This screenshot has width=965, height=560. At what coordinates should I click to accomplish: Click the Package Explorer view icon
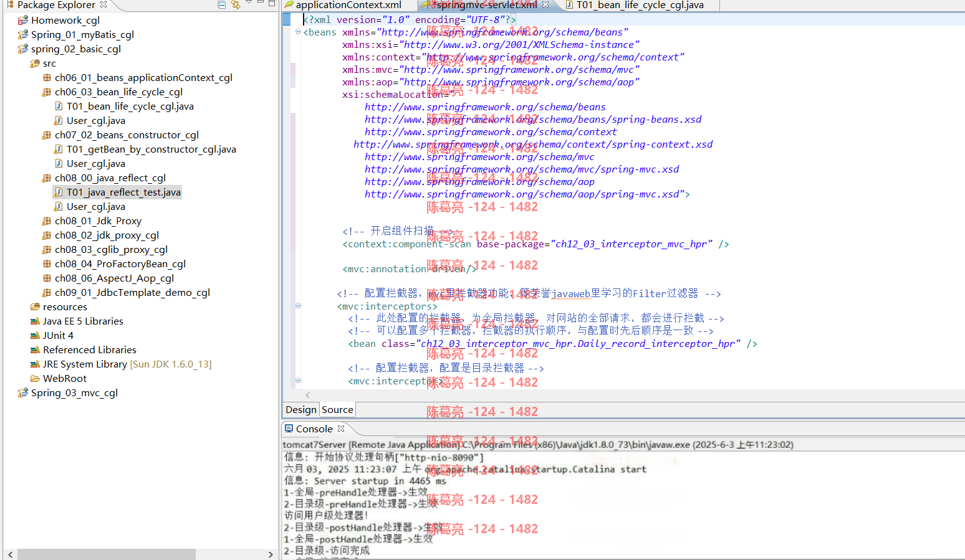(x=10, y=4)
